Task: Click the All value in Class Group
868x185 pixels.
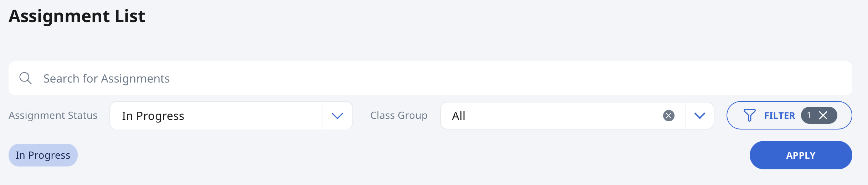Action: [x=459, y=116]
